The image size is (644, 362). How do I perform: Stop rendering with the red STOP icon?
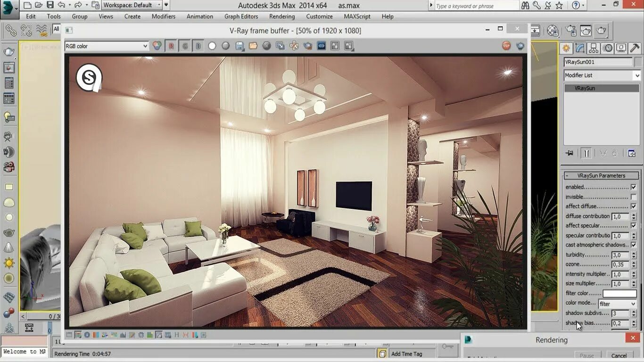coord(506,46)
